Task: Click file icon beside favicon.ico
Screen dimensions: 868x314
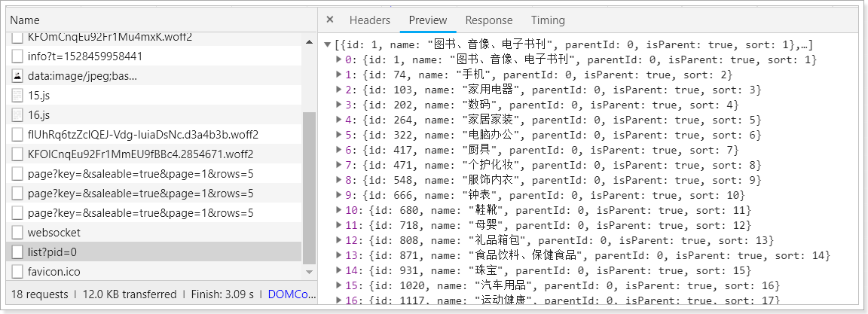Action: pos(18,271)
